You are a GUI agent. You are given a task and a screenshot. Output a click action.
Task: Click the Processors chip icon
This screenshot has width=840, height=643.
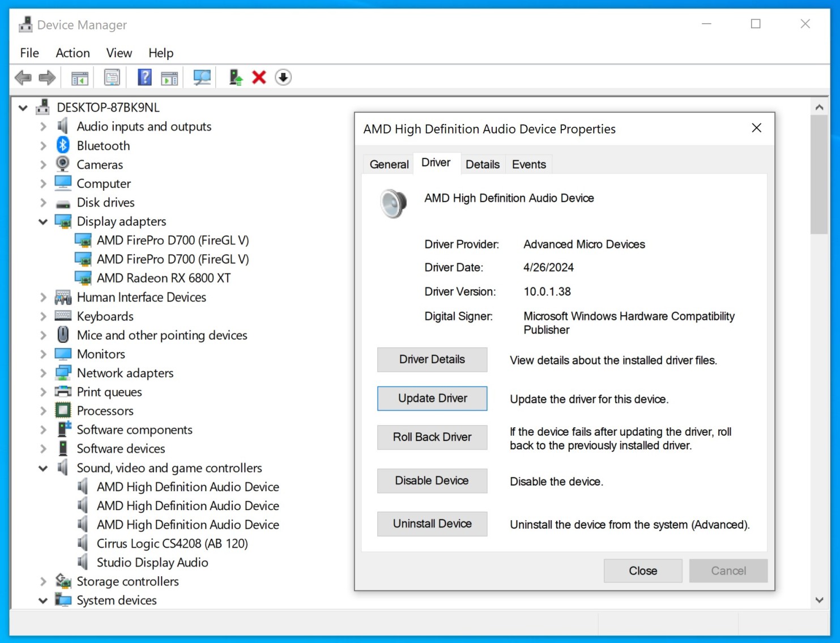tap(63, 410)
